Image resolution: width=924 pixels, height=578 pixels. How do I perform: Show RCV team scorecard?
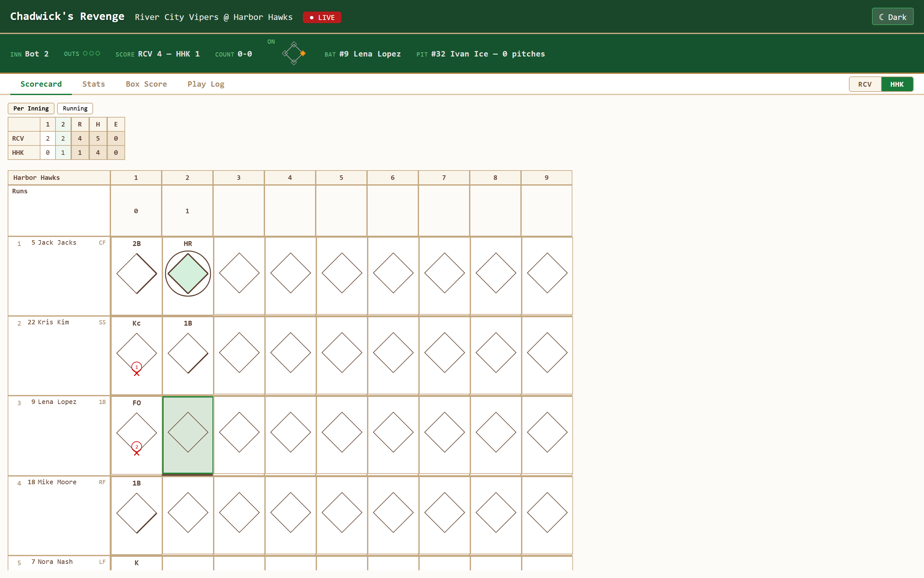865,84
